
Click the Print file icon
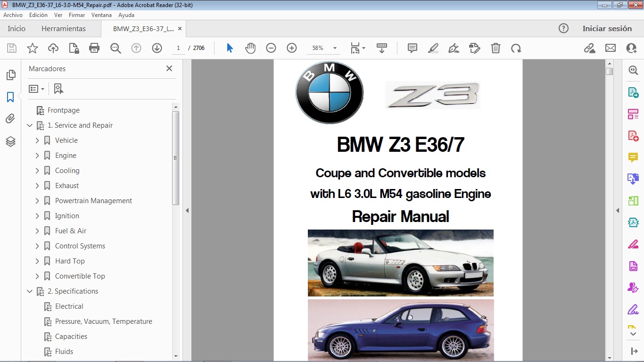pos(94,48)
